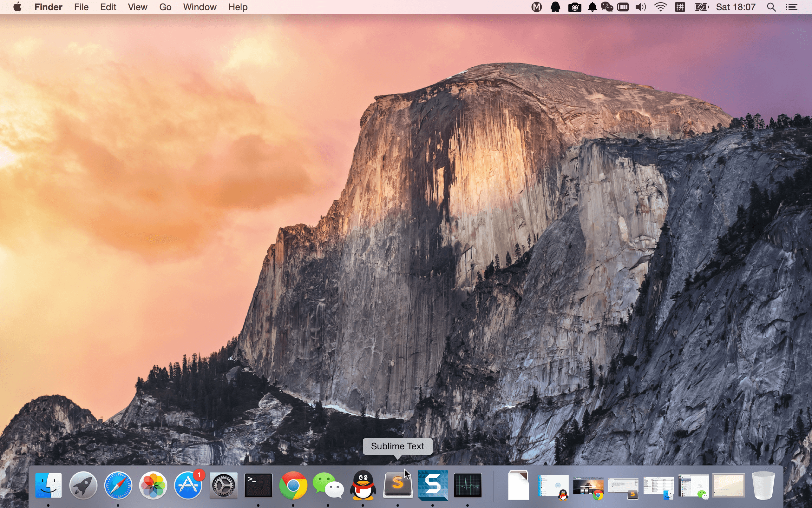Open the Apple menu
Viewport: 812px width, 508px height.
(17, 7)
